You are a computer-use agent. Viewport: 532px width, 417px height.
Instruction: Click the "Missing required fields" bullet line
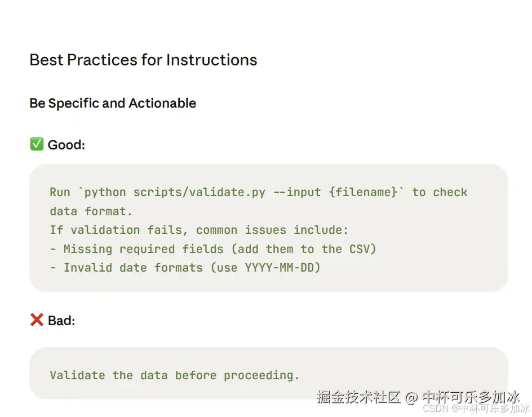click(x=213, y=249)
